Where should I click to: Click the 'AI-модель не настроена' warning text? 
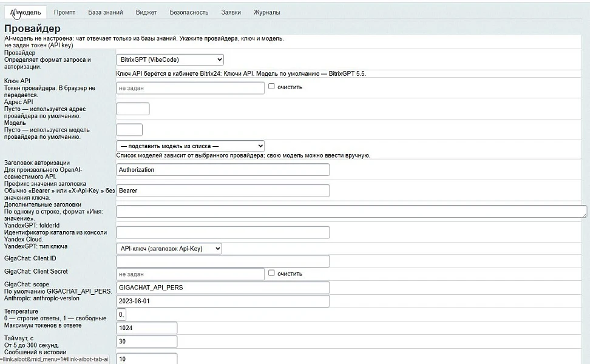144,38
